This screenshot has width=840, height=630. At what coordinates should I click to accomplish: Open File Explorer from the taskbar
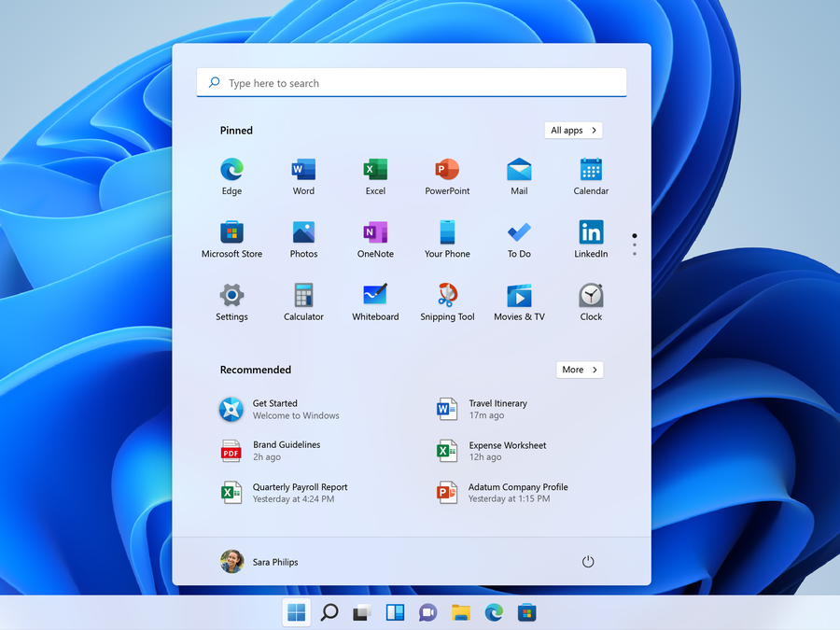[461, 612]
